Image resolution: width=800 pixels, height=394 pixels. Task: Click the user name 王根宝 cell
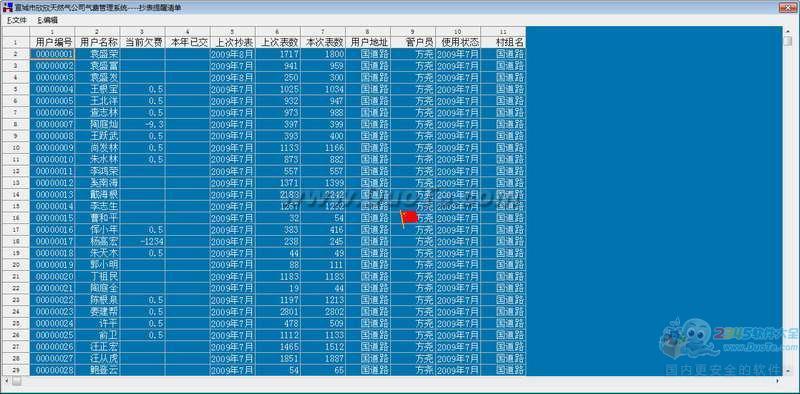pos(97,89)
